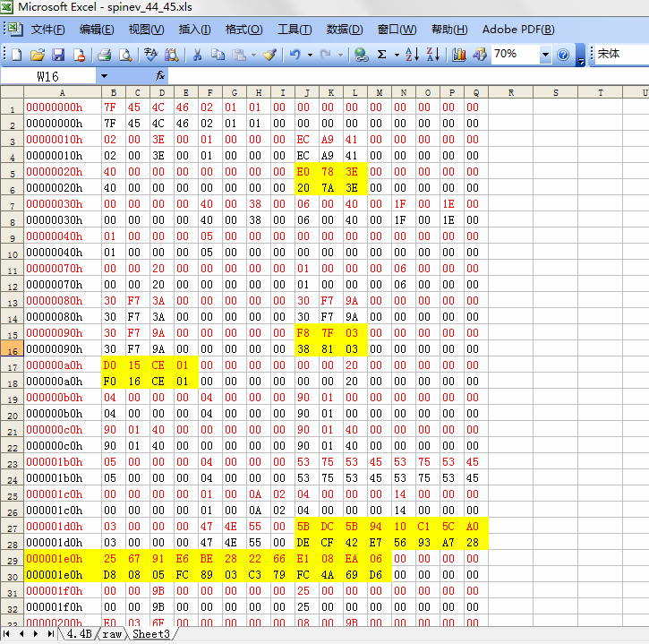This screenshot has height=644, width=649.
Task: Click the AutoSum sigma icon
Action: 382,55
